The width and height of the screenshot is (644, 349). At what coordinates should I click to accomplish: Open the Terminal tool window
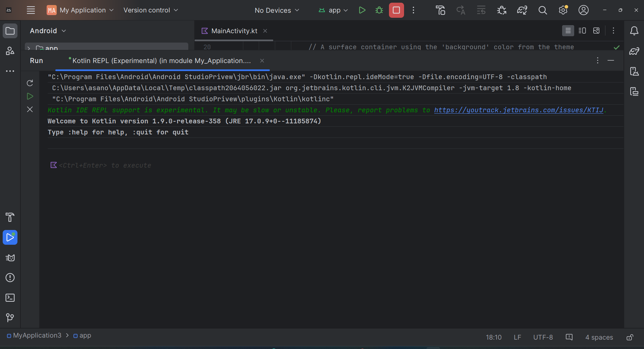(x=10, y=298)
